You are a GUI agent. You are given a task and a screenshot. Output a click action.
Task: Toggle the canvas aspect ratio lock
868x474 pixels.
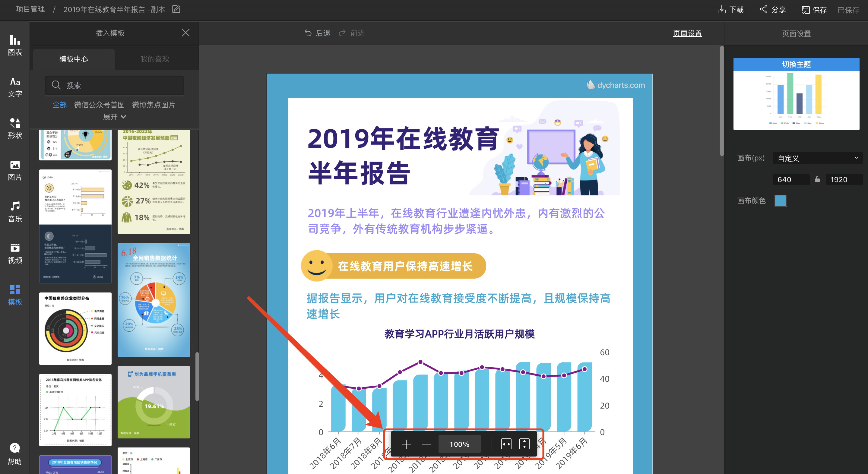[x=817, y=179]
